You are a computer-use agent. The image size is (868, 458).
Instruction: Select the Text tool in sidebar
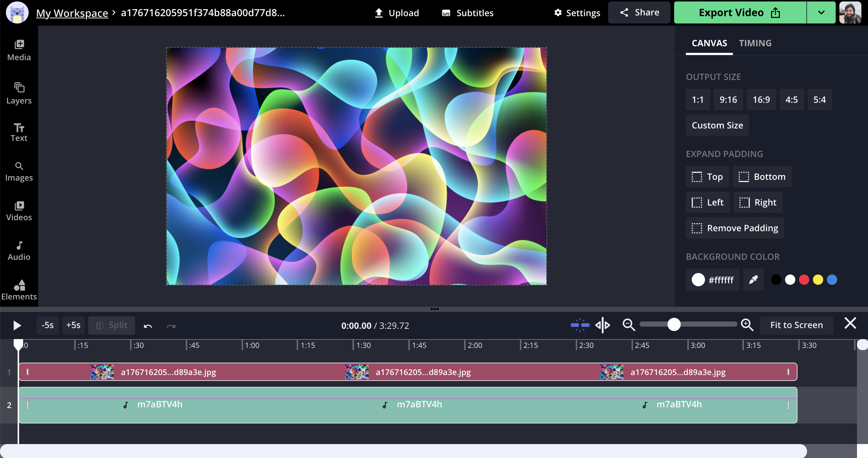coord(19,132)
